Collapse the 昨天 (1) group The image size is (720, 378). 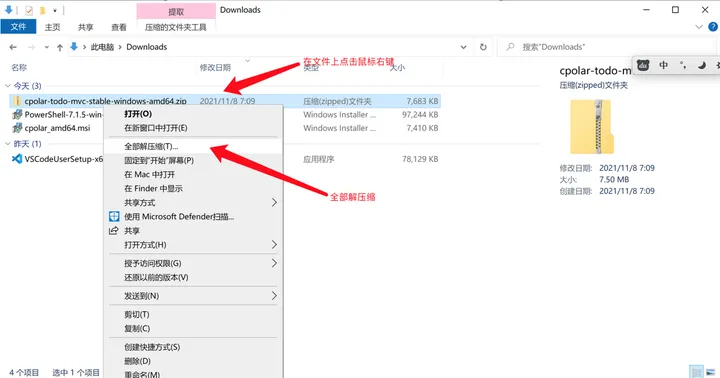point(7,144)
